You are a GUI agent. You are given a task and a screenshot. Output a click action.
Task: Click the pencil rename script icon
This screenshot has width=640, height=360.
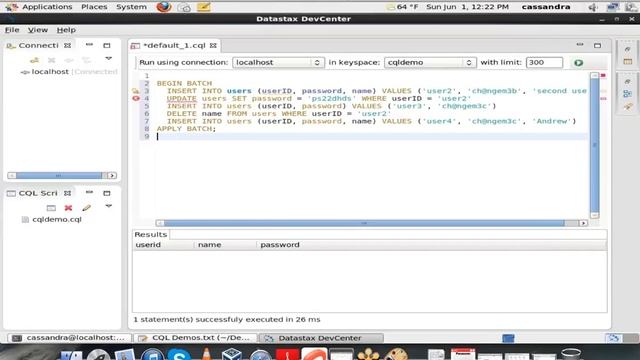86,208
